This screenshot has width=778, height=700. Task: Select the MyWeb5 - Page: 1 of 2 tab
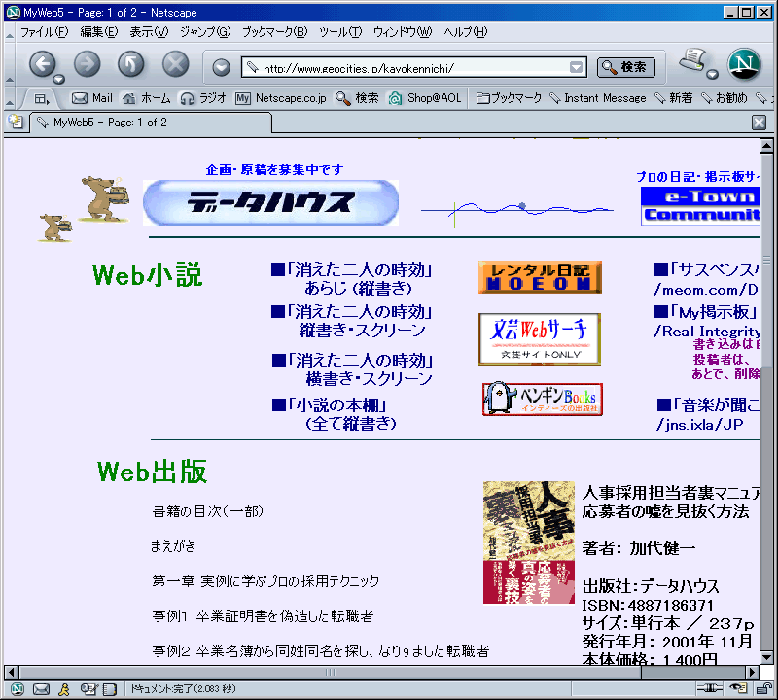(152, 122)
